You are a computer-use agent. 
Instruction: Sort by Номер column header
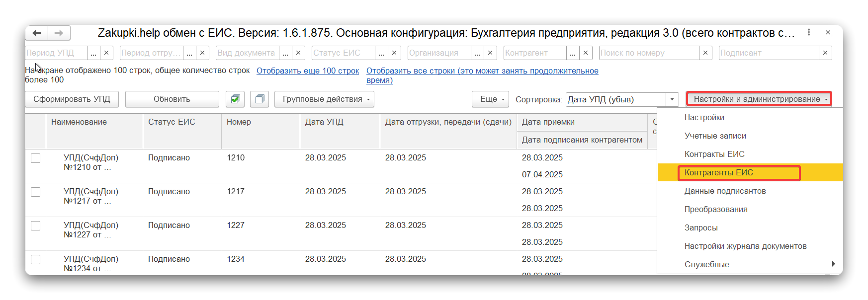point(260,131)
